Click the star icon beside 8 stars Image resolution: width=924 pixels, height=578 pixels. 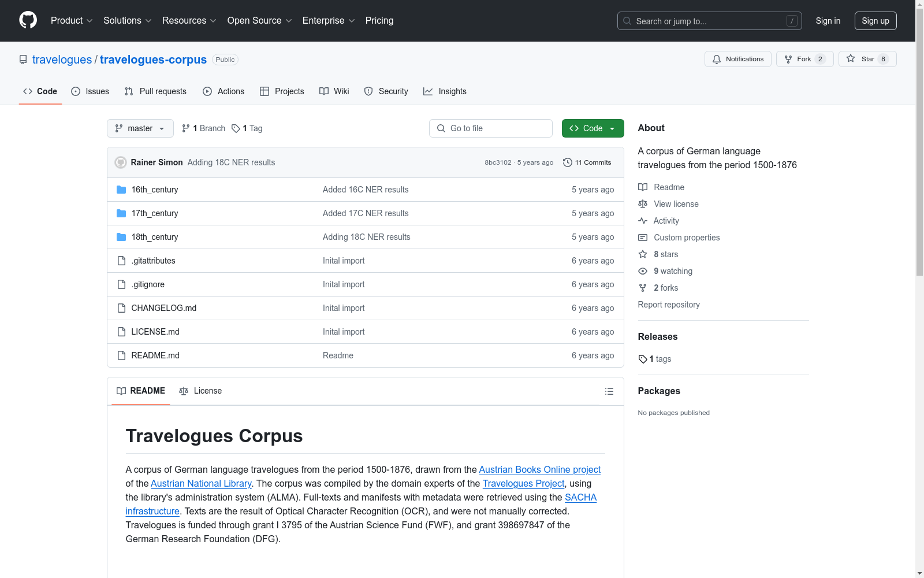click(643, 254)
